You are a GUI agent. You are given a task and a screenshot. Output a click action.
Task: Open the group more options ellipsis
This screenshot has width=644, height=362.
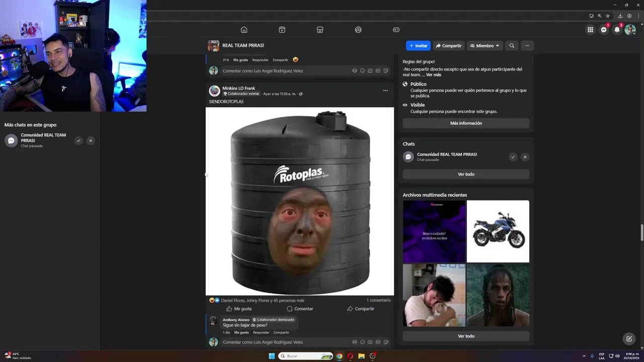coord(527,46)
